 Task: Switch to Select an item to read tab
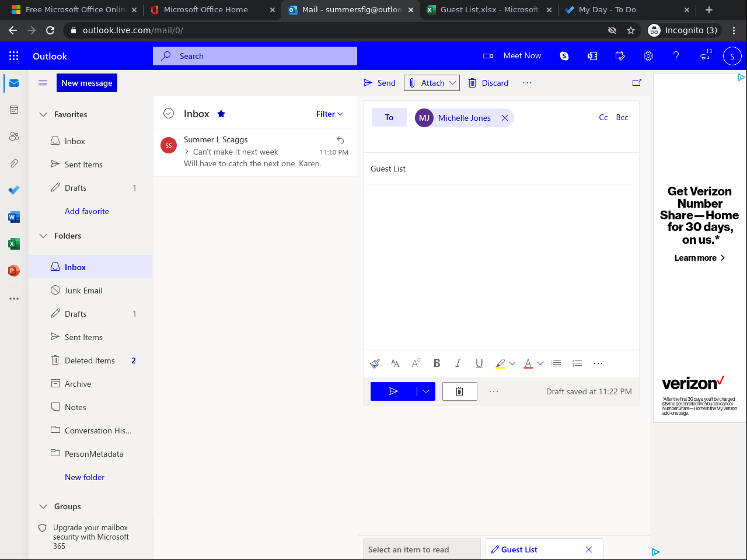coord(421,549)
